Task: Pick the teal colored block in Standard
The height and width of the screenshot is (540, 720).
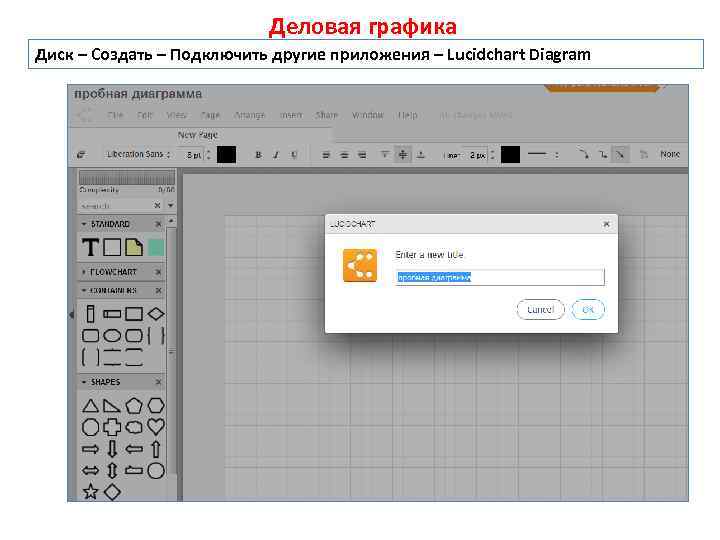Action: point(156,247)
